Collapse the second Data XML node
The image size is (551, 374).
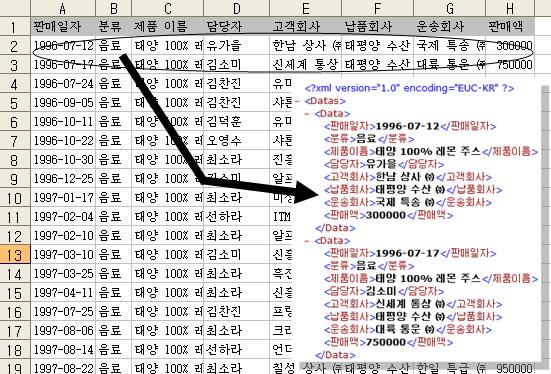(x=307, y=241)
